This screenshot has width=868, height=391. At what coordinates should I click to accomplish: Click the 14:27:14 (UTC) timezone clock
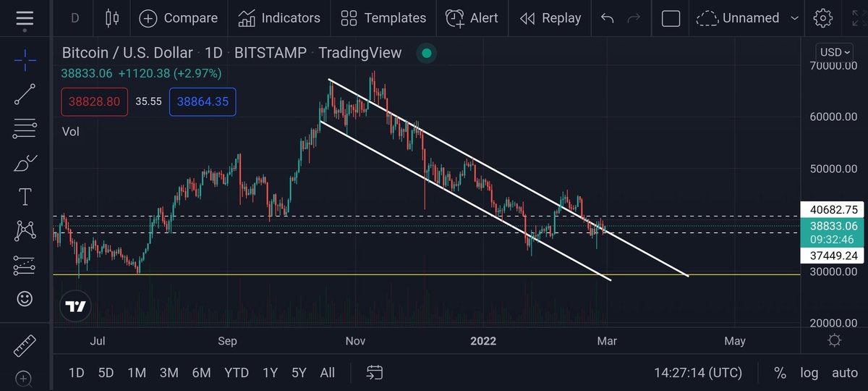pyautogui.click(x=697, y=373)
